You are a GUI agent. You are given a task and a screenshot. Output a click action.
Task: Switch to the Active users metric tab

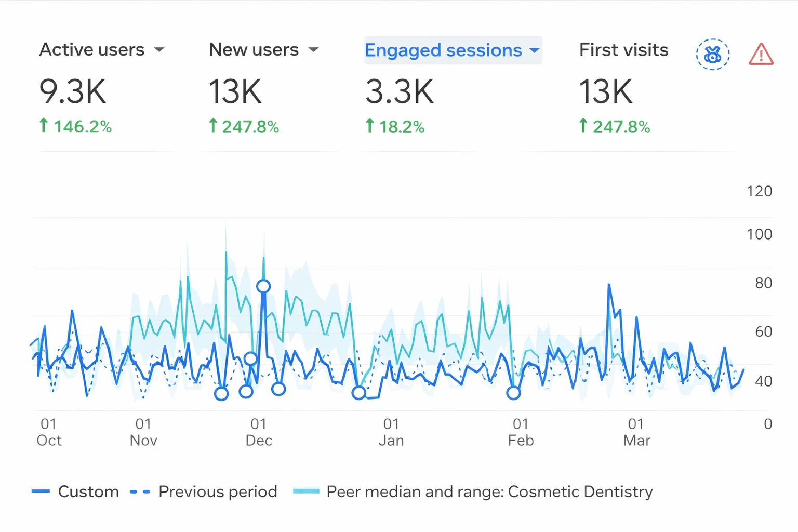coord(92,50)
